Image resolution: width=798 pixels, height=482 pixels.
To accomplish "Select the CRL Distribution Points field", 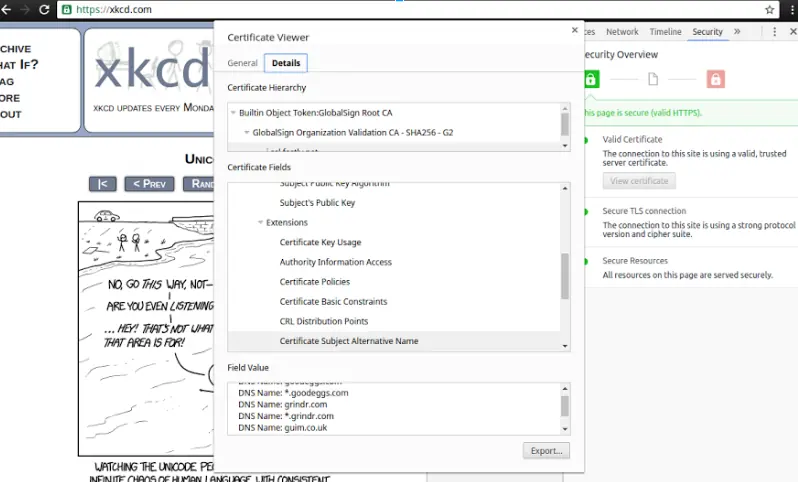I will 324,322.
